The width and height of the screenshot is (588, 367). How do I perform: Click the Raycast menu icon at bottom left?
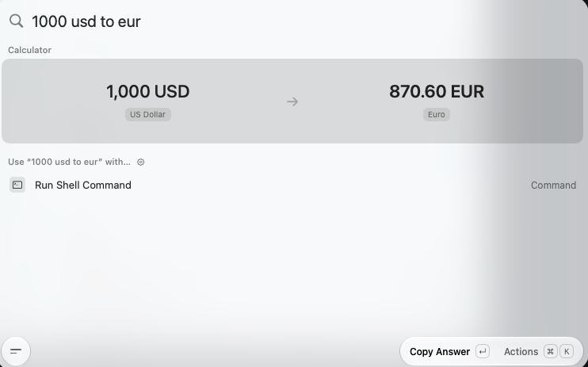[16, 351]
